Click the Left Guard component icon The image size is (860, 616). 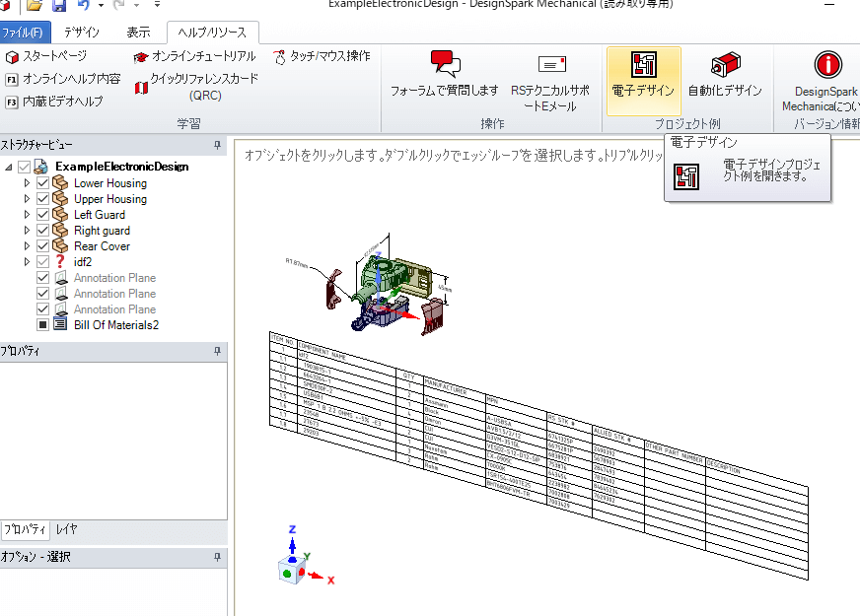coord(60,215)
